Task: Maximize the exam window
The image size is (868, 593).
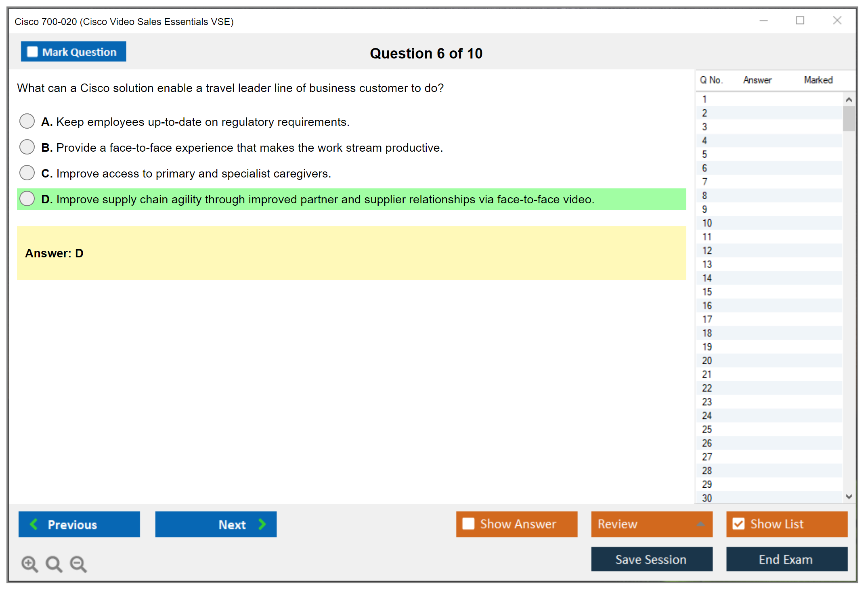Action: [x=800, y=21]
